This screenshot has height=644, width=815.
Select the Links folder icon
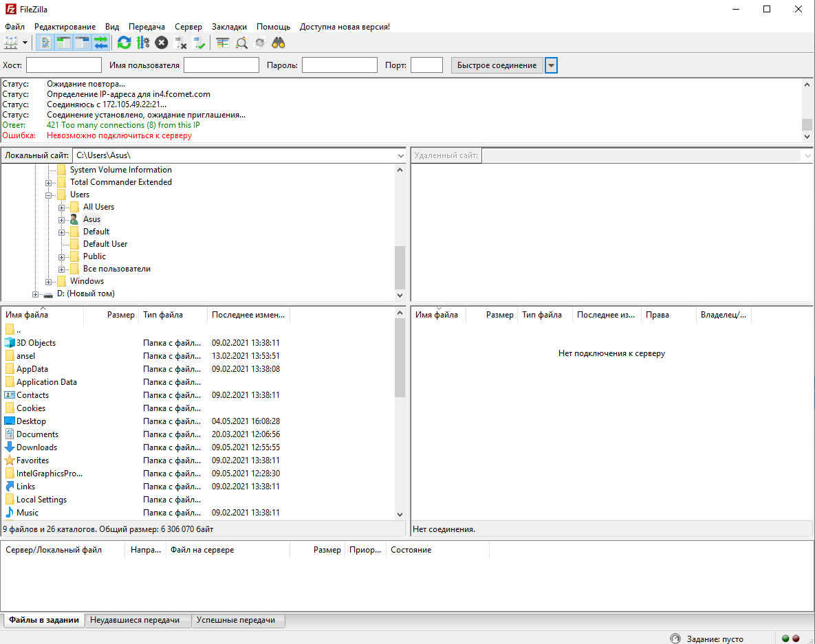(10, 486)
